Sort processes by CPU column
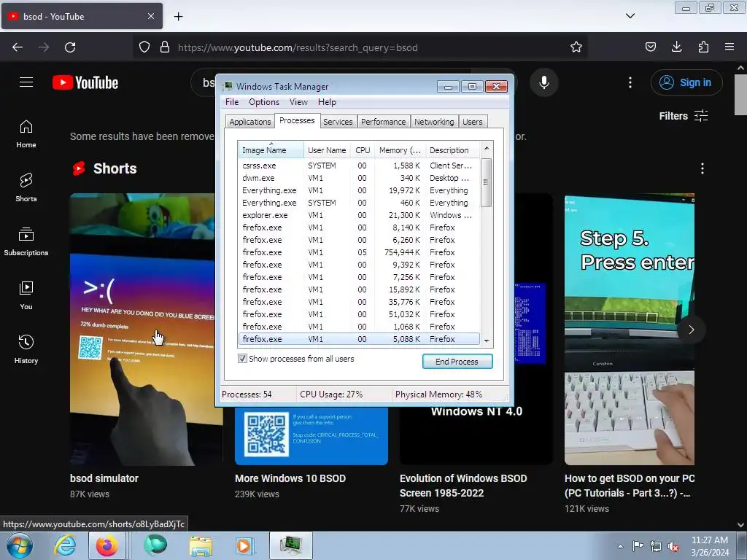This screenshot has height=560, width=747. click(x=363, y=150)
